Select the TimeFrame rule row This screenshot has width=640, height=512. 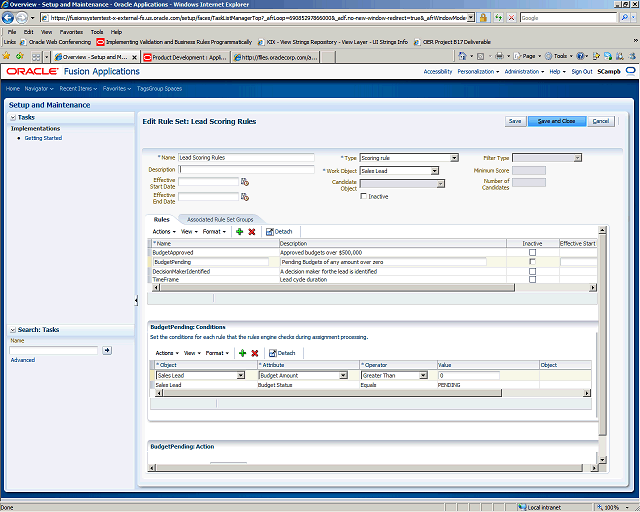pyautogui.click(x=372, y=280)
